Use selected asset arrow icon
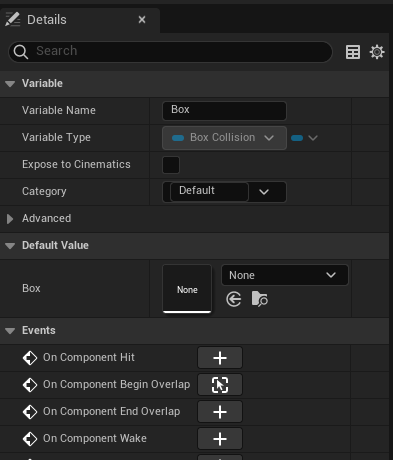The image size is (393, 460). (x=234, y=299)
